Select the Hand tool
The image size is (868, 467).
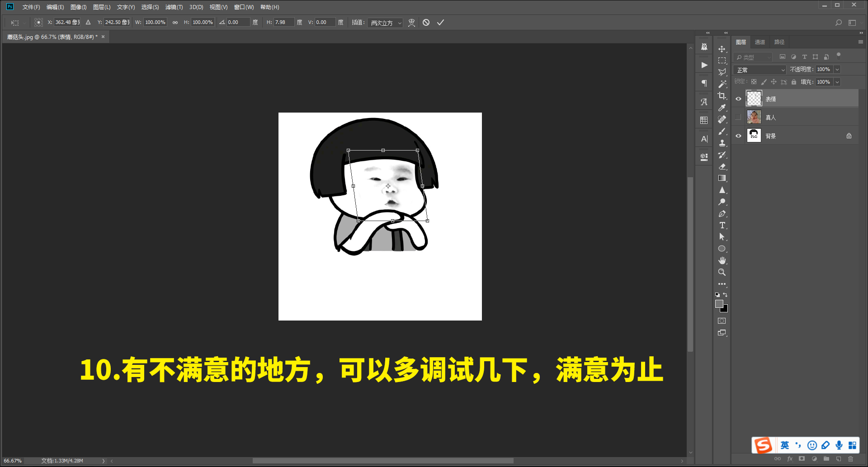(722, 260)
